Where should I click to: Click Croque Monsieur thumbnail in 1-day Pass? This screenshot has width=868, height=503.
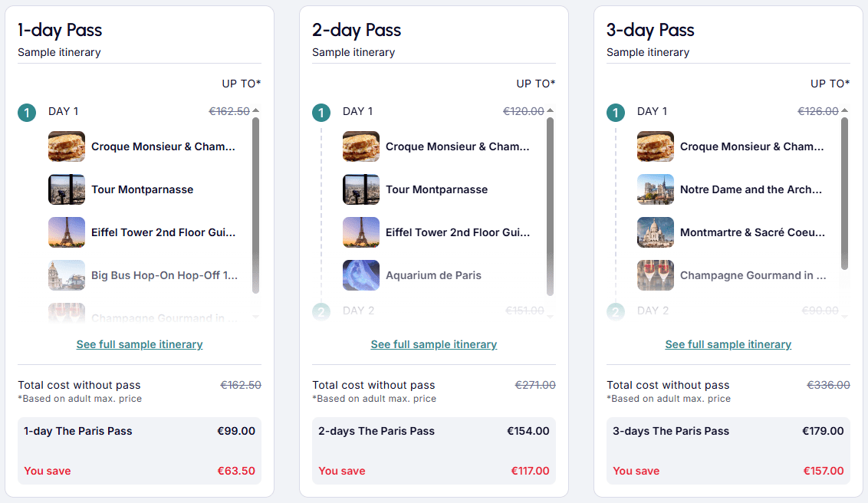tap(67, 146)
